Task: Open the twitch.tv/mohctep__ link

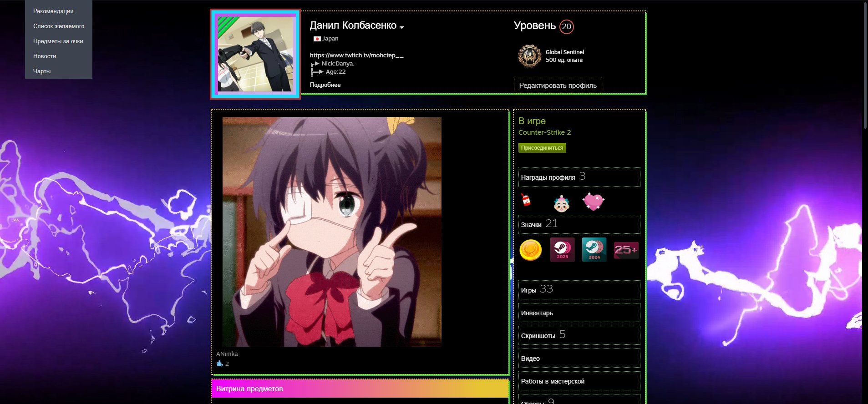Action: coord(356,55)
